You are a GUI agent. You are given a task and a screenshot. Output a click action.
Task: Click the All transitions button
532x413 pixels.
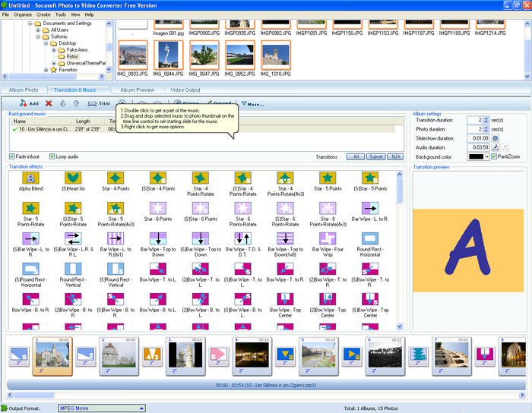[x=356, y=156]
